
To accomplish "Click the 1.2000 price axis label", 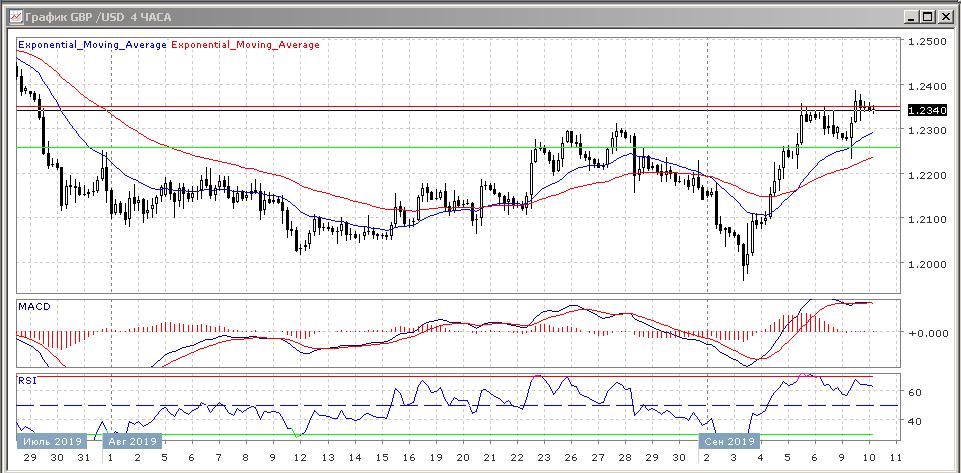I will pos(926,264).
